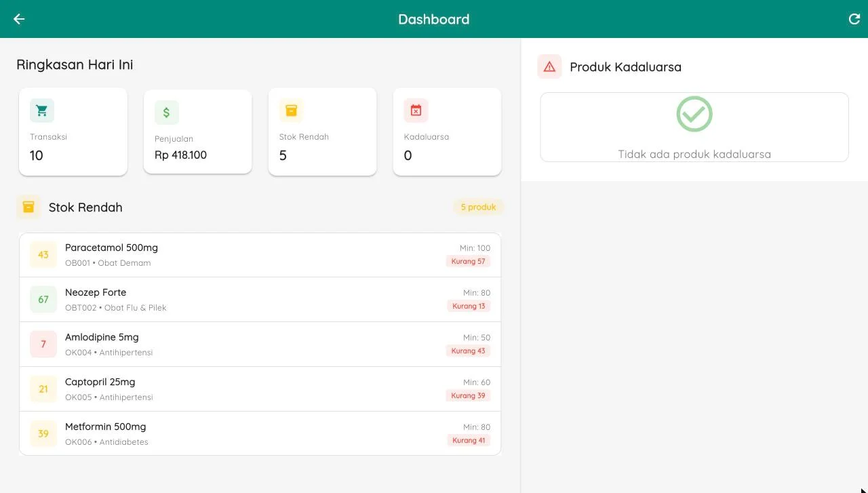The width and height of the screenshot is (868, 493).
Task: Open the Transaksi summary card value 10
Action: click(37, 155)
